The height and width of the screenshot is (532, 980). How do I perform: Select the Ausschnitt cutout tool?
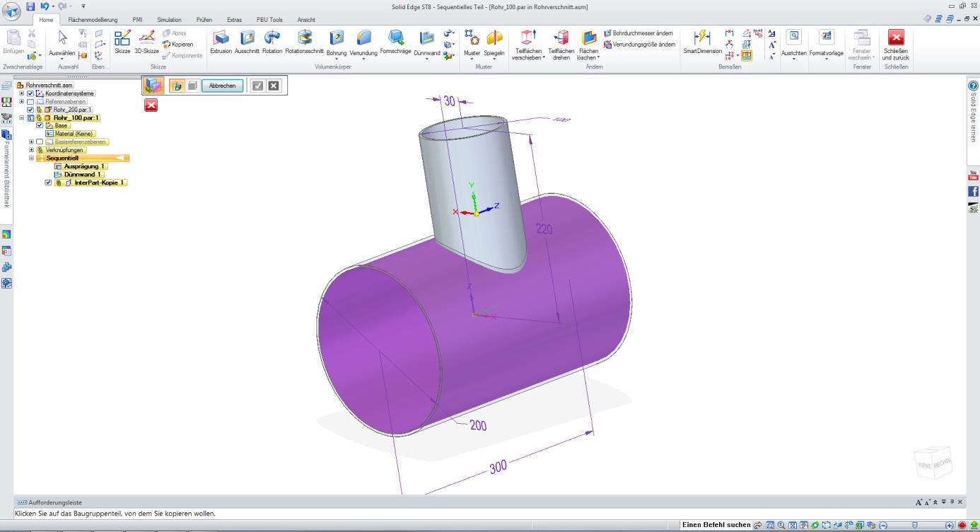[247, 42]
